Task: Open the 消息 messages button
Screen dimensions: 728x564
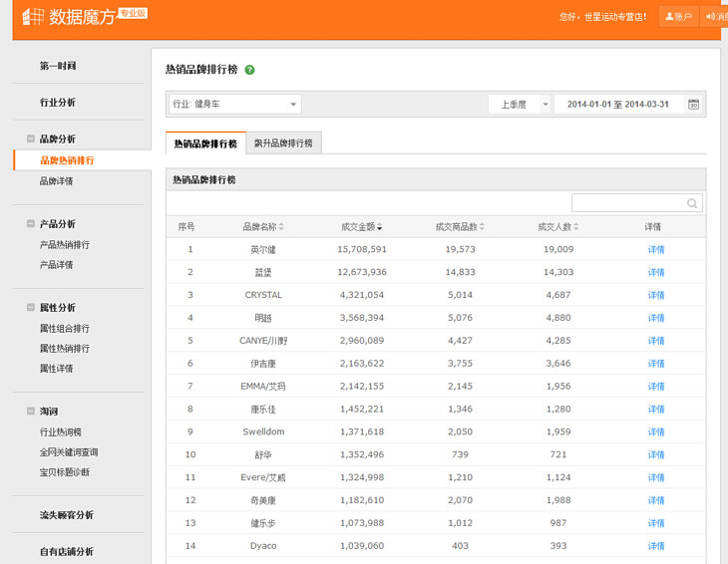Action: coord(715,17)
